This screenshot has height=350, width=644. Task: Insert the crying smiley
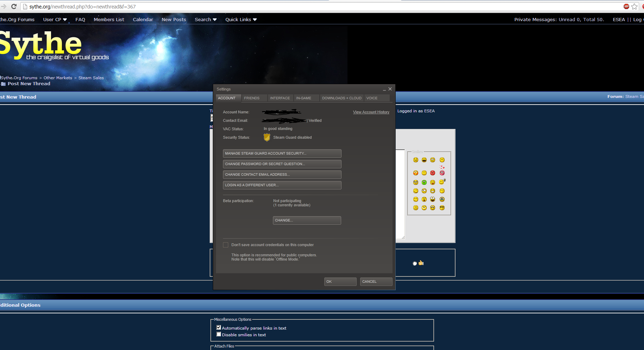pyautogui.click(x=442, y=199)
